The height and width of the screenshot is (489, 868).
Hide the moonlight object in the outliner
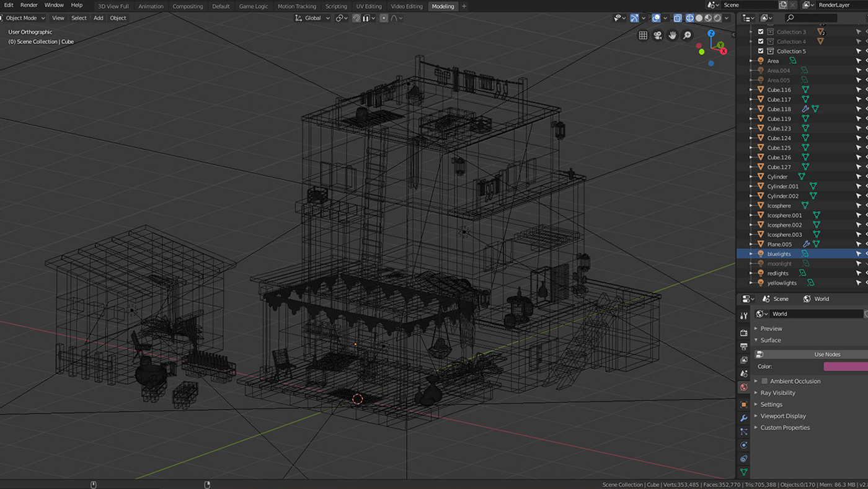point(866,263)
